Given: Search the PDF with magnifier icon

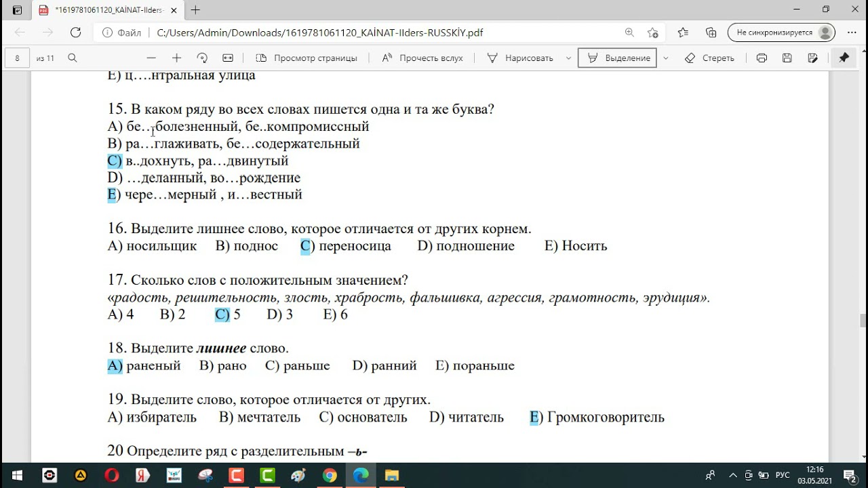Looking at the screenshot, I should tap(73, 58).
